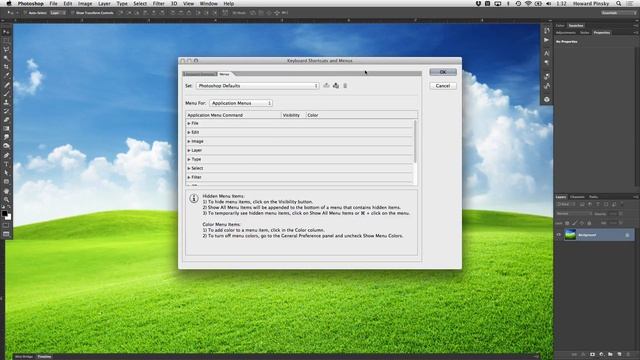Screen dimensions: 640x360
Task: Click the save shortcut set icon
Action: pos(326,86)
